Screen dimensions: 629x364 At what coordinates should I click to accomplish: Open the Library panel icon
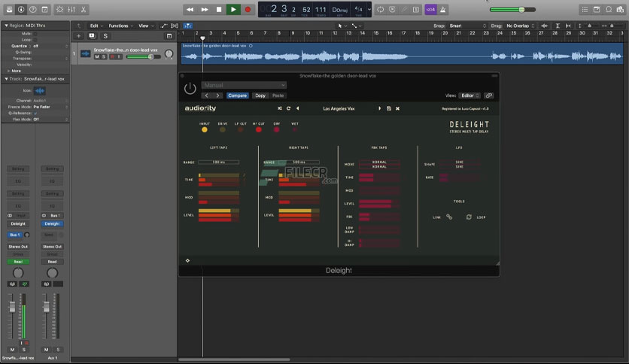tap(9, 9)
